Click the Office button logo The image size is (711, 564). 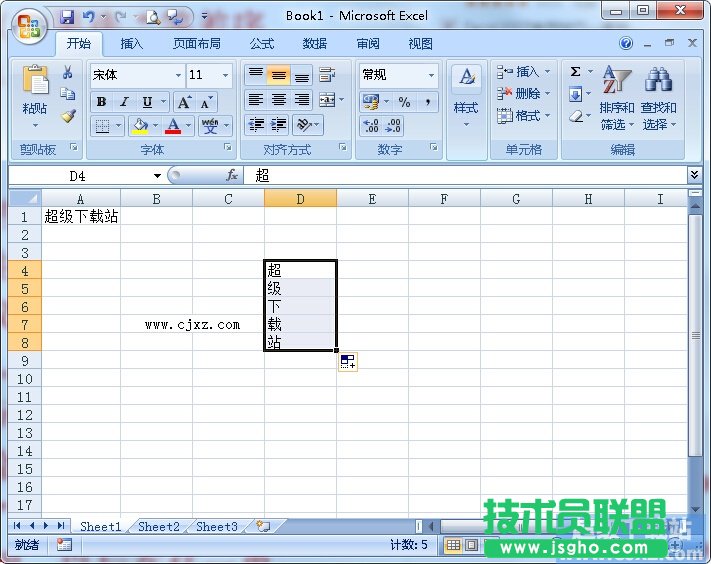point(29,25)
